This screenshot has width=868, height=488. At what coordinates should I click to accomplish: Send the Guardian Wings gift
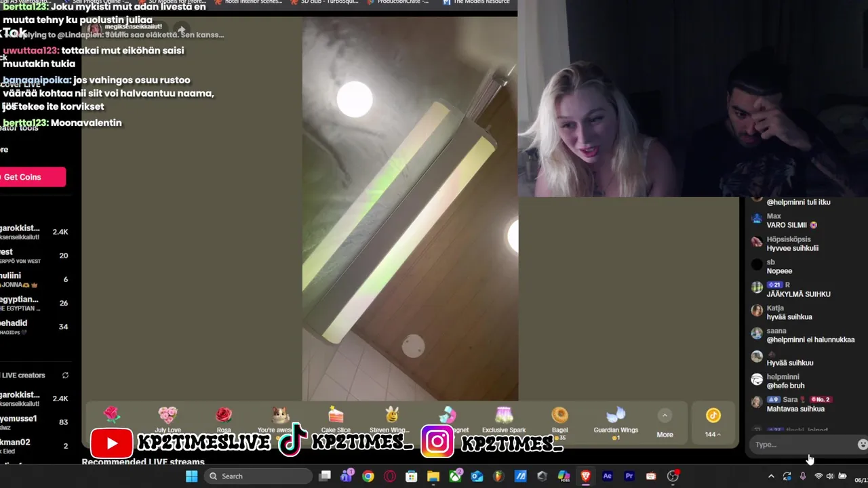click(616, 422)
